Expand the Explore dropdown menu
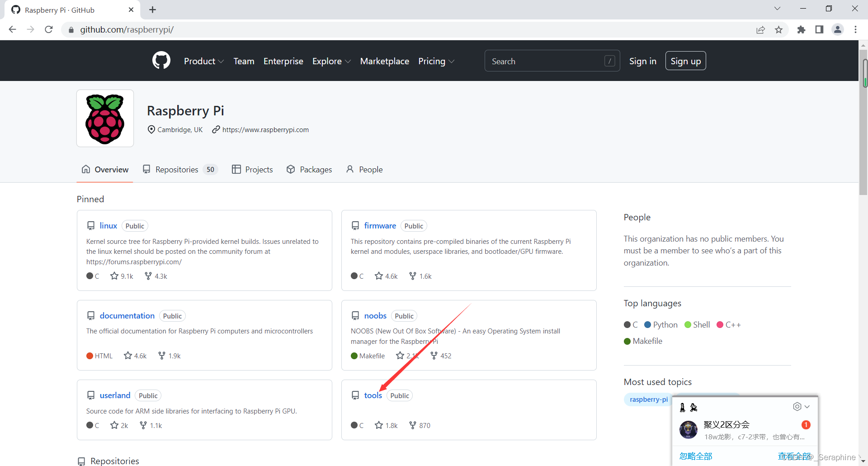The width and height of the screenshot is (868, 466). click(331, 61)
